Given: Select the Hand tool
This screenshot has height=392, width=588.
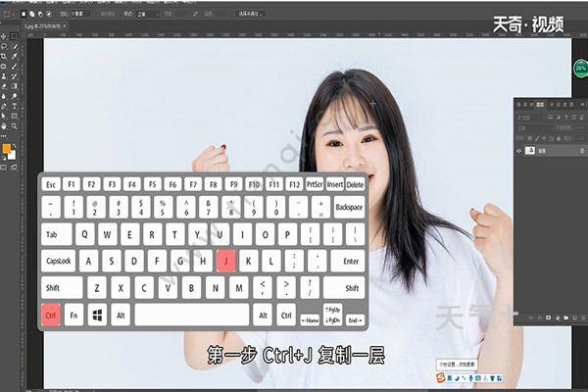Looking at the screenshot, I should click(x=4, y=126).
